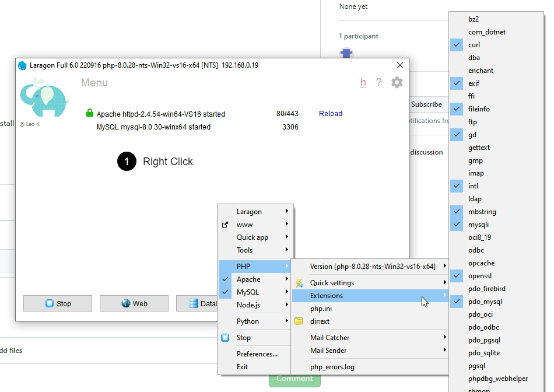The width and height of the screenshot is (554, 392).
Task: Click the green Comment button
Action: point(294,380)
